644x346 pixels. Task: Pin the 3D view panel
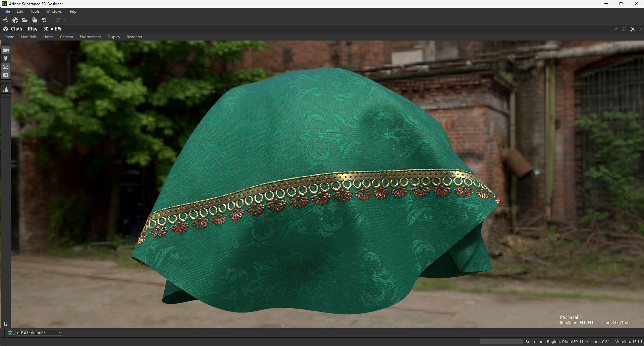point(616,29)
